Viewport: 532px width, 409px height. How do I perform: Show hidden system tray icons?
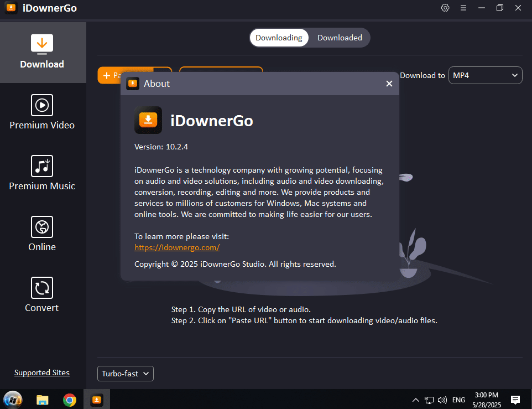(x=415, y=400)
